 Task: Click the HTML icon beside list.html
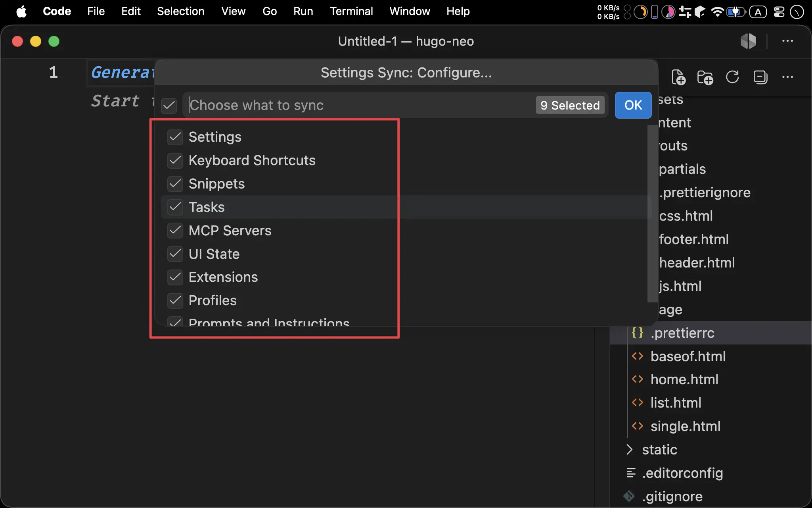point(637,403)
